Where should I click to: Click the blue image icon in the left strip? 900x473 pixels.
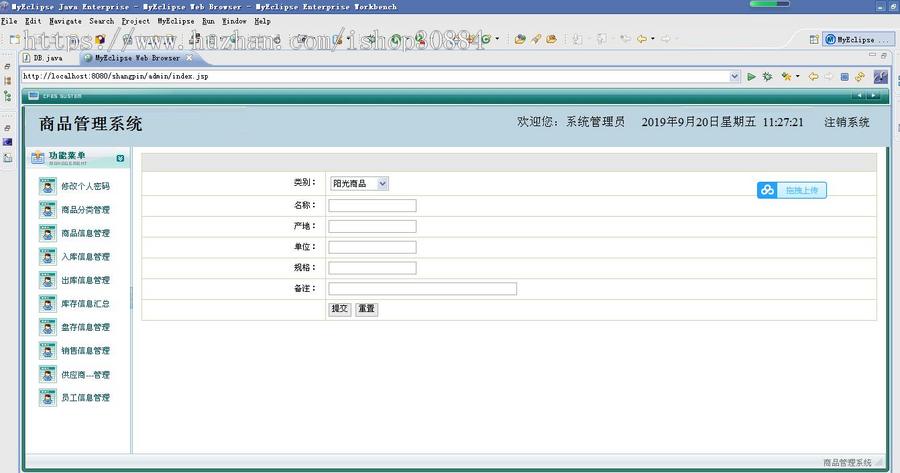[7, 142]
